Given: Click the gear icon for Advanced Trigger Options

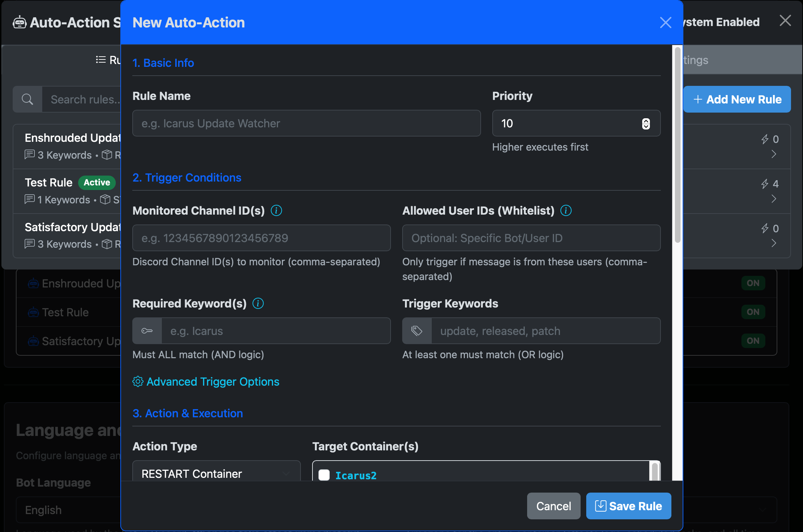Looking at the screenshot, I should (138, 381).
